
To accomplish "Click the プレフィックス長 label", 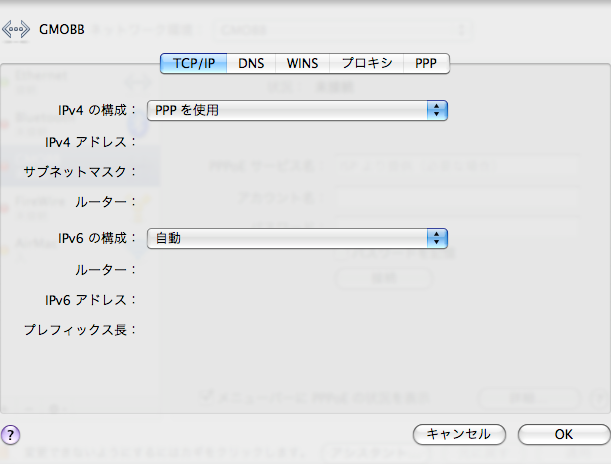I will [79, 330].
